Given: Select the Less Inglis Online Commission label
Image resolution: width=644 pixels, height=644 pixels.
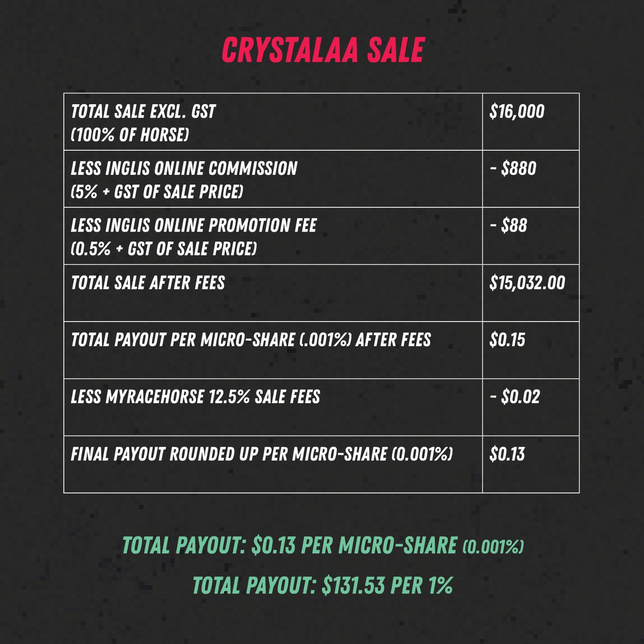Looking at the screenshot, I should pos(184,169).
